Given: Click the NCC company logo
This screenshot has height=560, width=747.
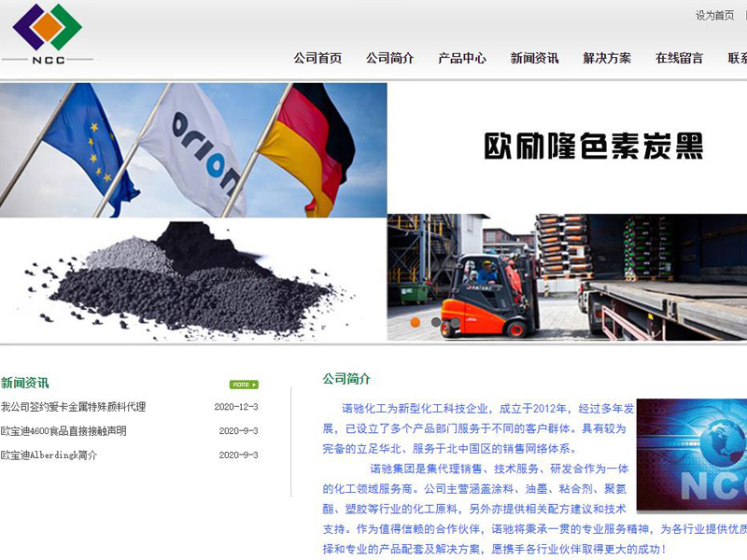Looking at the screenshot, I should [x=47, y=35].
